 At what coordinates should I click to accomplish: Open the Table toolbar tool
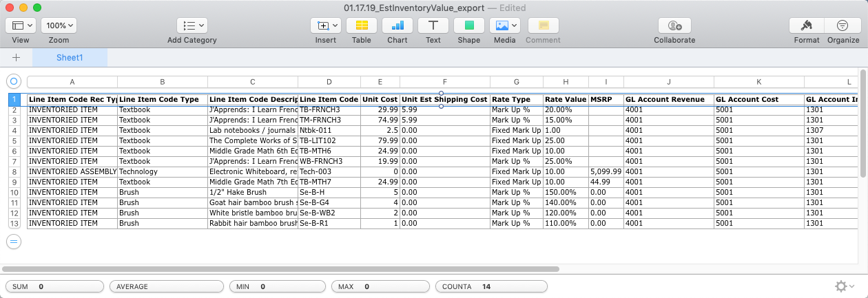tap(362, 25)
